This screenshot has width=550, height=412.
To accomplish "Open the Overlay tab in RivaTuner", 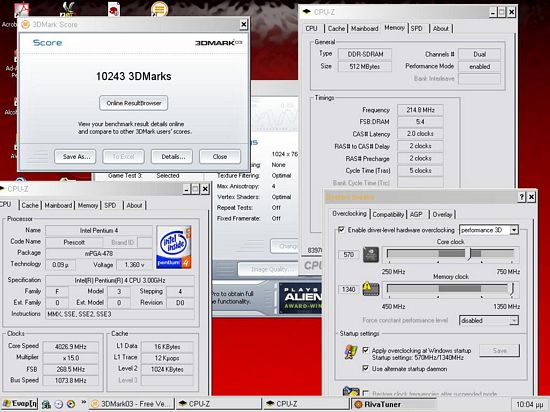I will click(x=442, y=214).
